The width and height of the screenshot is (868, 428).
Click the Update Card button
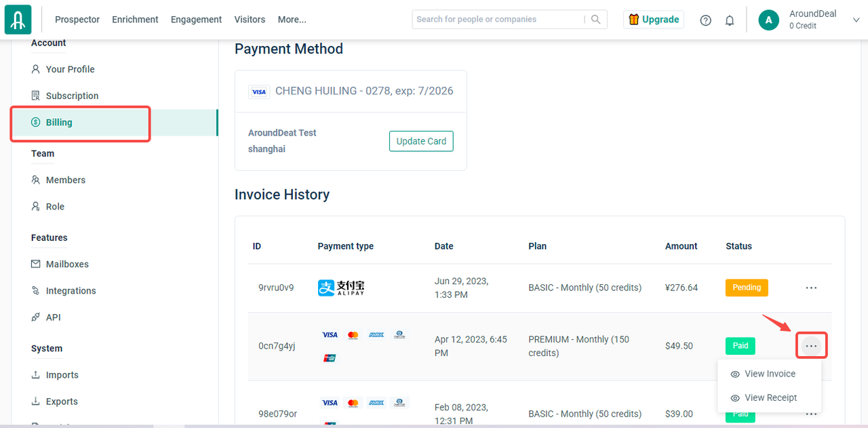tap(421, 141)
